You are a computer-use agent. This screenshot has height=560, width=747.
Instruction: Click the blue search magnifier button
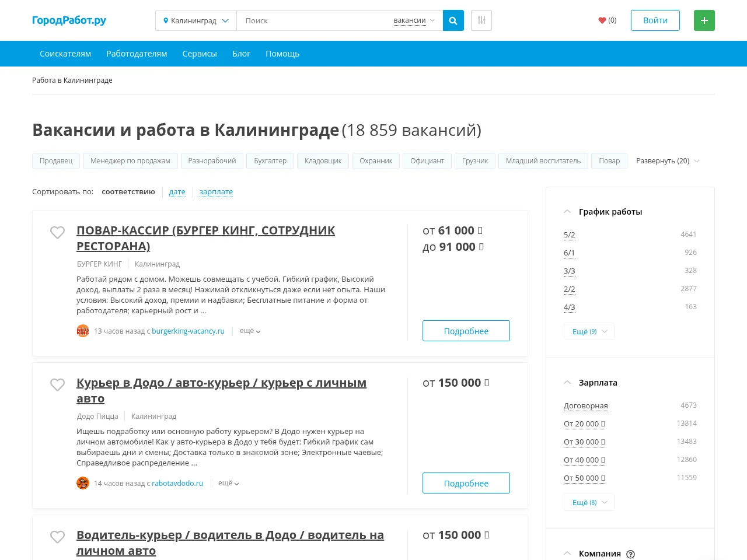click(453, 20)
